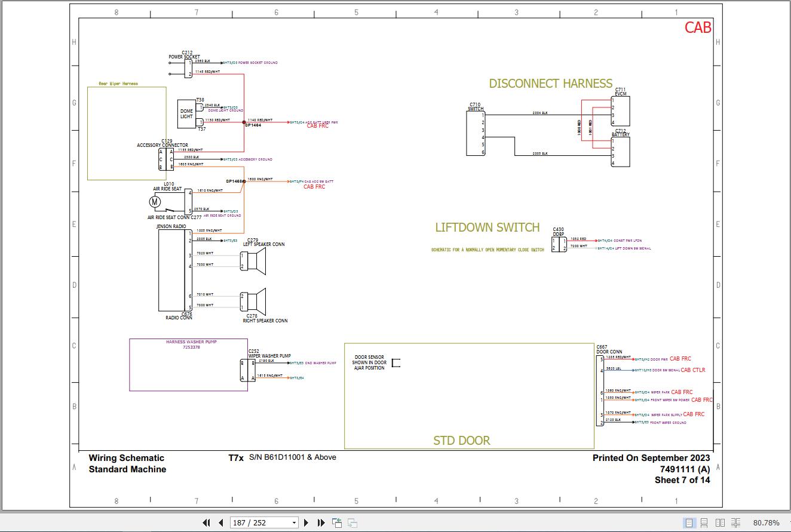This screenshot has height=532, width=791.
Task: Click the STD DOOR label
Action: [x=461, y=441]
